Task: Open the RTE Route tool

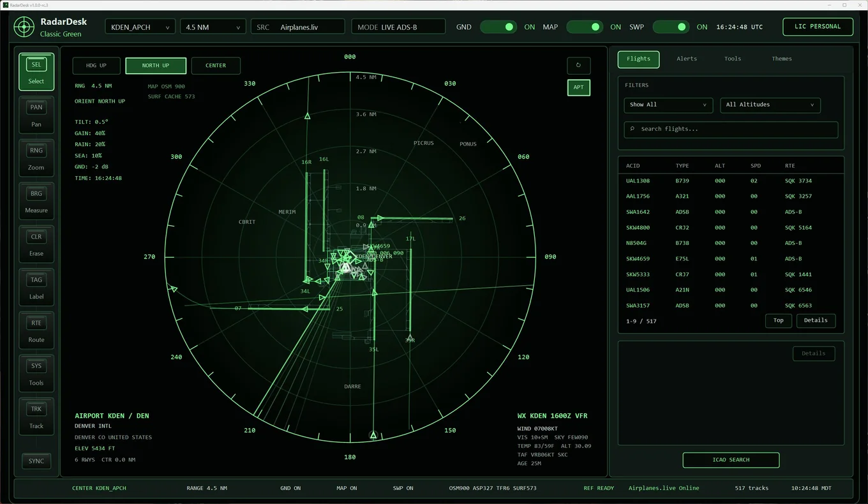Action: coord(36,330)
